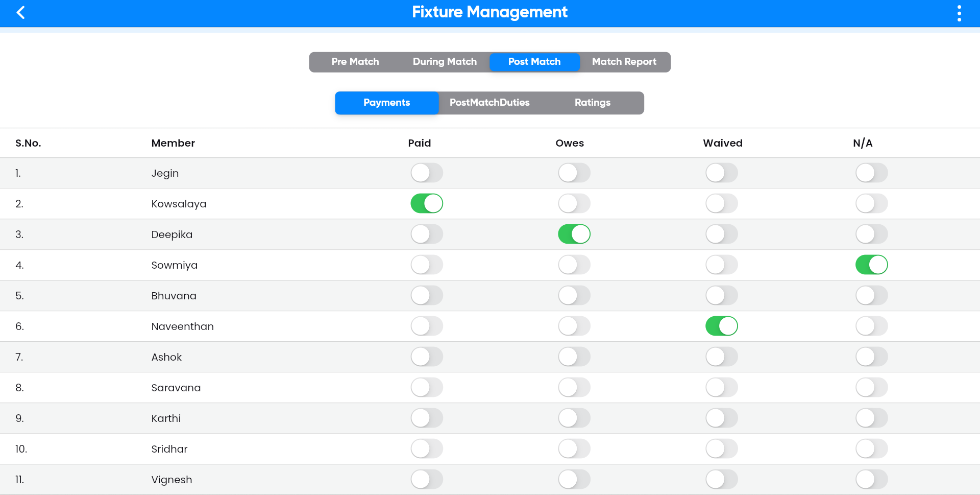This screenshot has height=495, width=980.
Task: Enable Owes toggle for Bhuvana
Action: [574, 296]
